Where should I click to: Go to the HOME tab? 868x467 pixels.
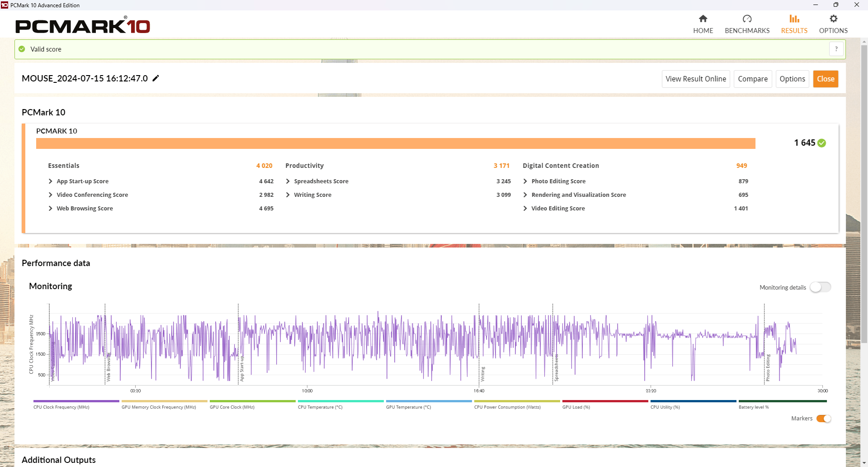click(703, 31)
